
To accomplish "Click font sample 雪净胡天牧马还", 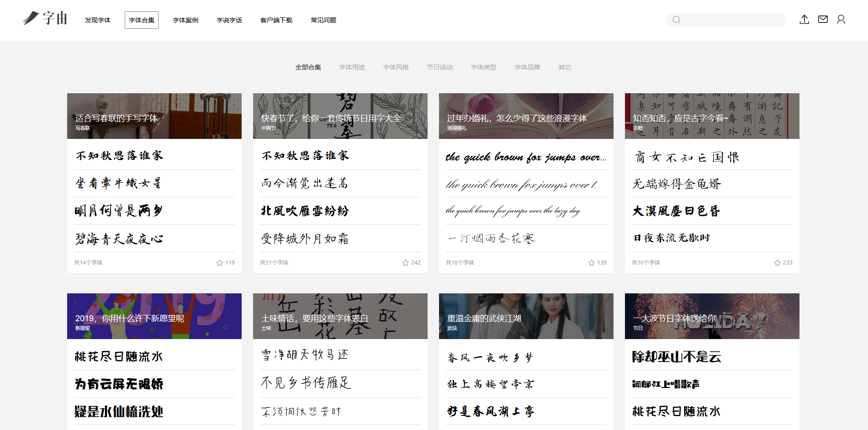I will (x=305, y=355).
